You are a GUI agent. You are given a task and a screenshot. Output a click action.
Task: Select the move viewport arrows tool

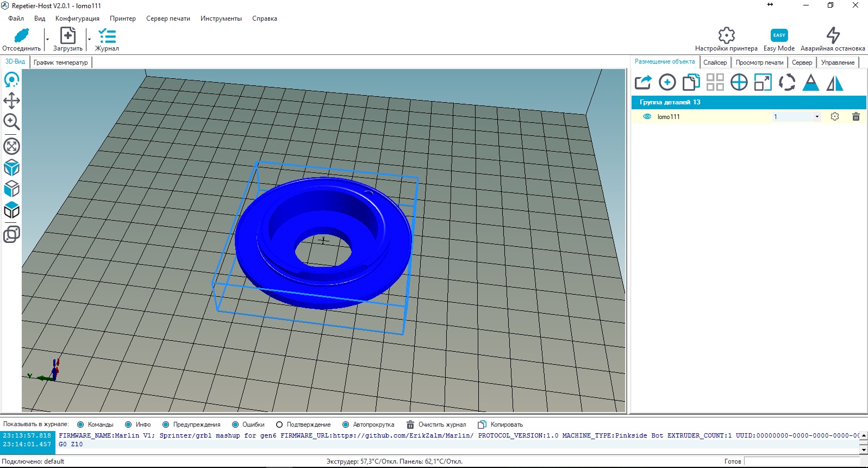11,101
